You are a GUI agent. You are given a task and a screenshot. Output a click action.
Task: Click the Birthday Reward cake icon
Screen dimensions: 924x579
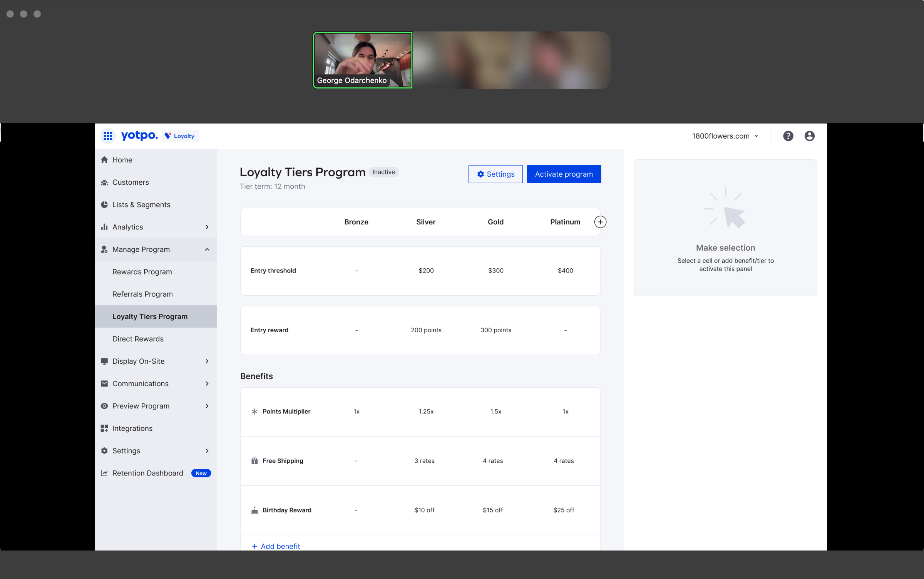(x=254, y=510)
